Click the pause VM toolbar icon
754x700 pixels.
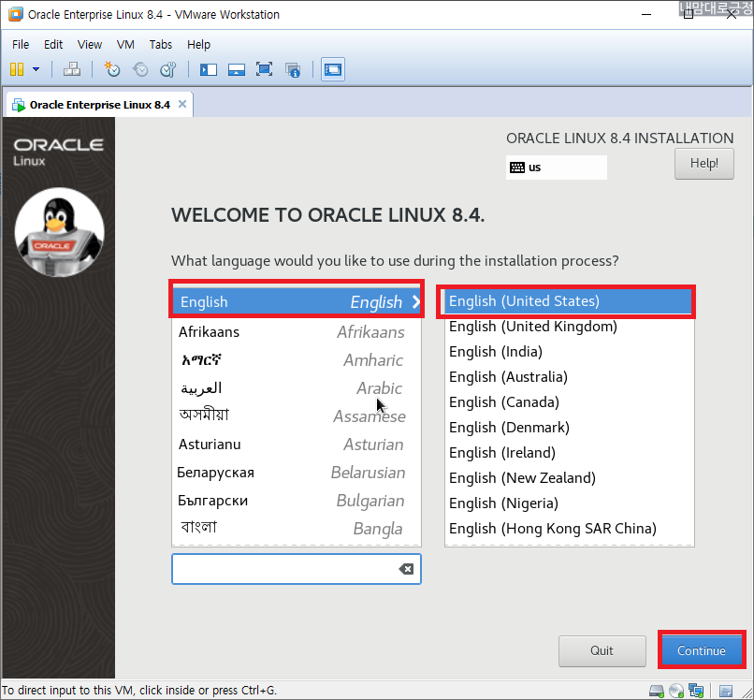click(x=17, y=69)
